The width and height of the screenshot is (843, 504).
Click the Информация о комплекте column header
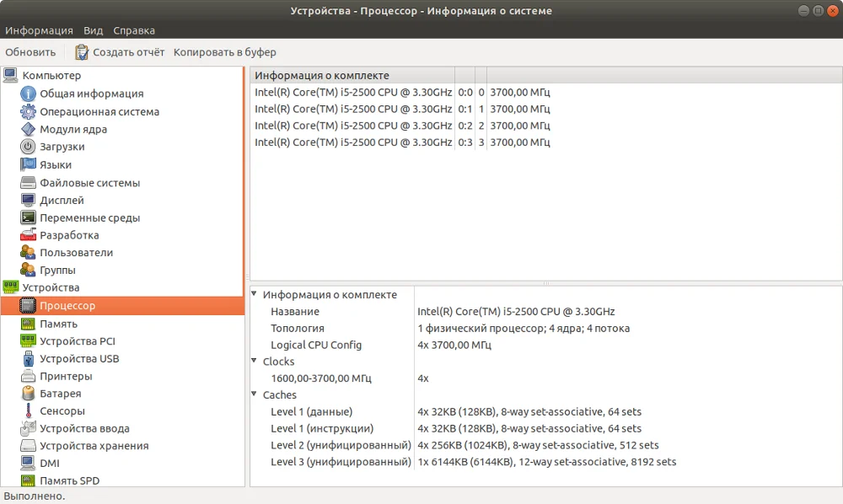click(x=352, y=75)
